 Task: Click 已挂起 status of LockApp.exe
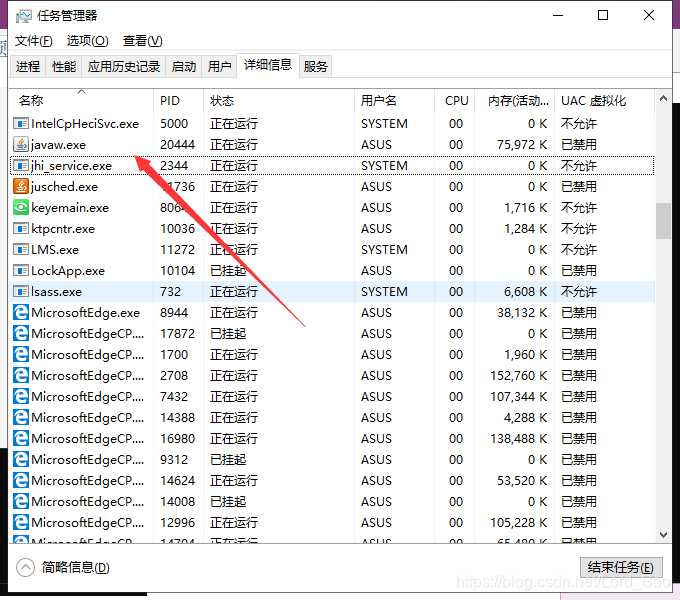point(228,271)
